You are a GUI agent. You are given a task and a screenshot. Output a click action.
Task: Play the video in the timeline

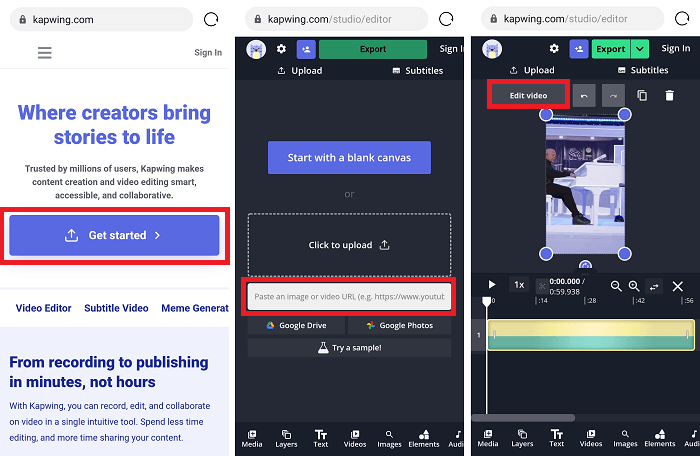(491, 285)
